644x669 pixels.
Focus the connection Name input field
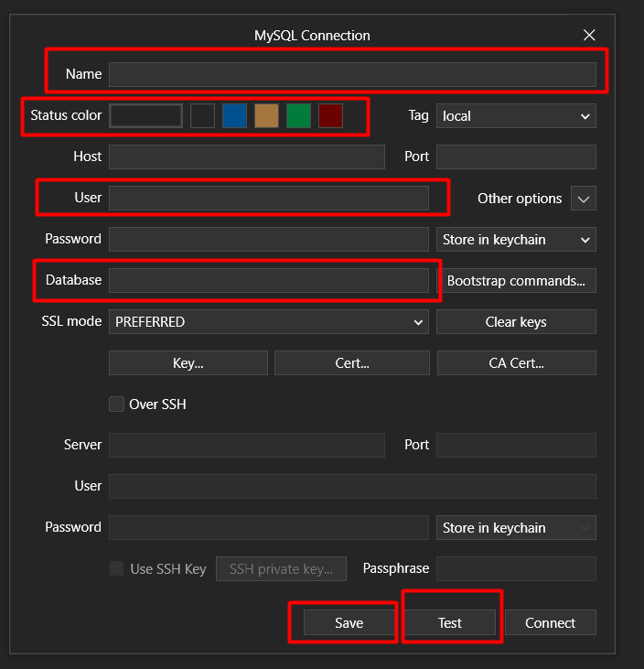352,74
